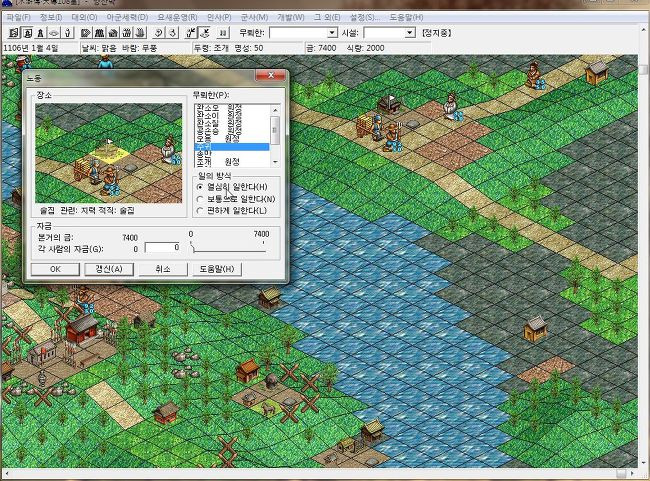Click the hammer work toolbar icon
Screen dimensions: 650x481
[191, 32]
